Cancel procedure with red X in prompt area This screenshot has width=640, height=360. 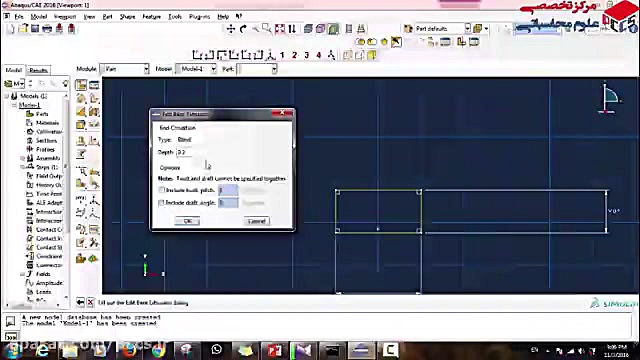pos(90,302)
